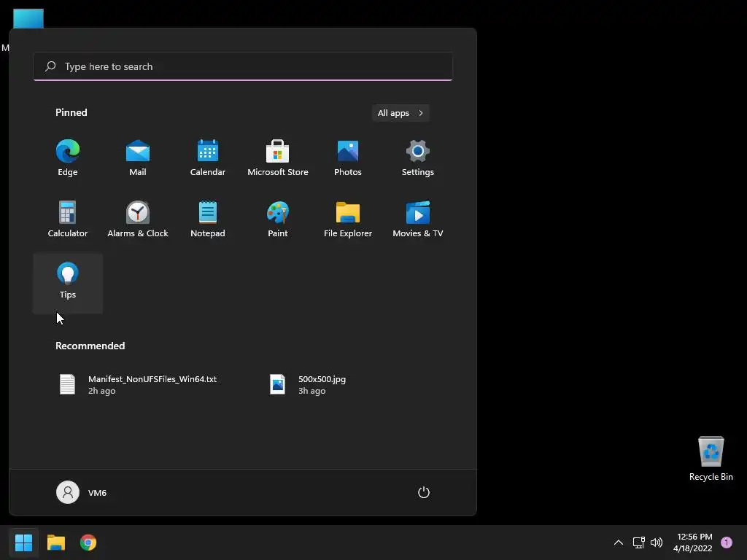
Task: Click the Windows Start button on taskbar
Action: [23, 542]
